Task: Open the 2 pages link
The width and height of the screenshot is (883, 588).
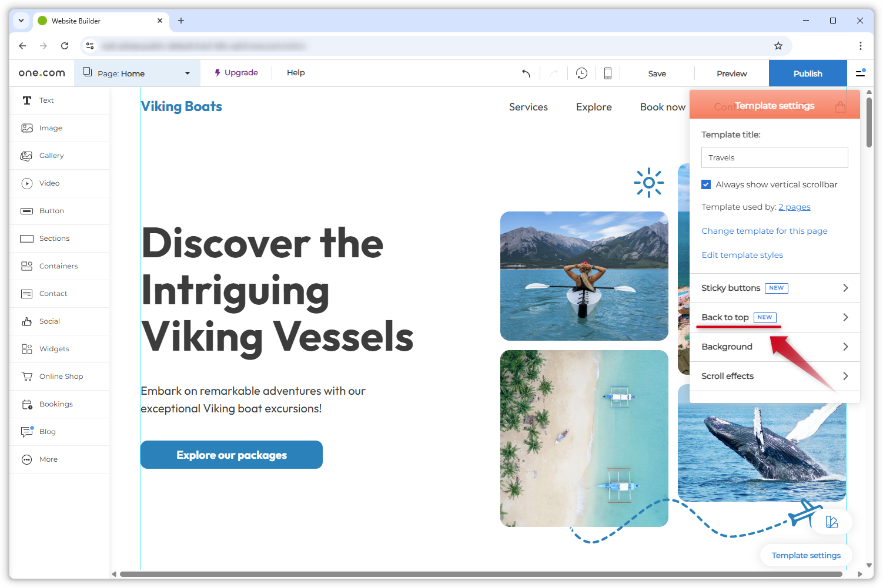Action: (x=794, y=207)
